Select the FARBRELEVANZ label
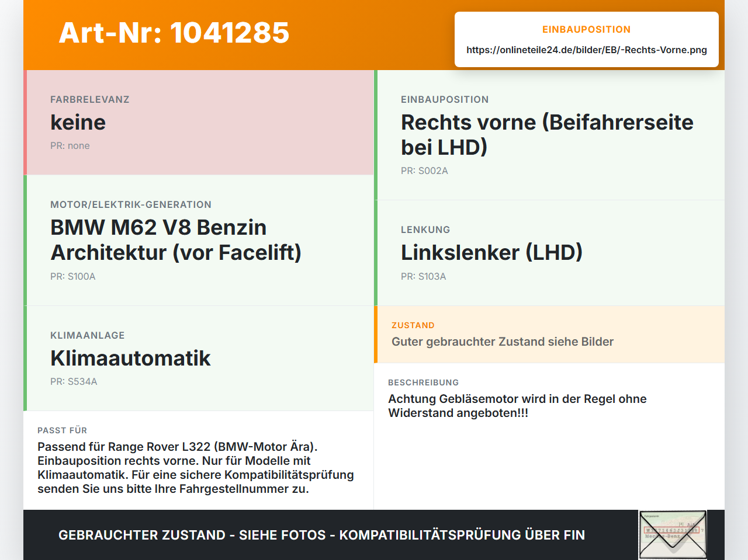 click(90, 99)
